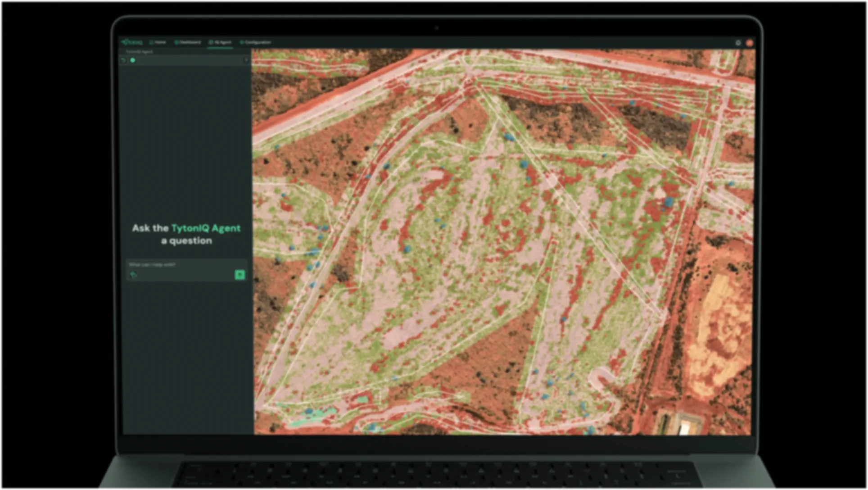The width and height of the screenshot is (868, 490).
Task: Click the TytonIQ logo in the top bar
Action: (x=131, y=42)
